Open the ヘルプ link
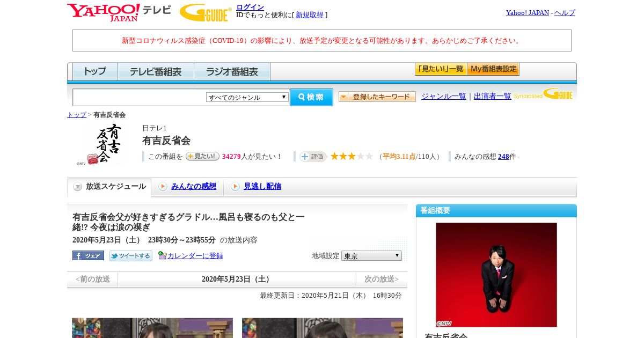Image resolution: width=644 pixels, height=338 pixels. point(565,13)
